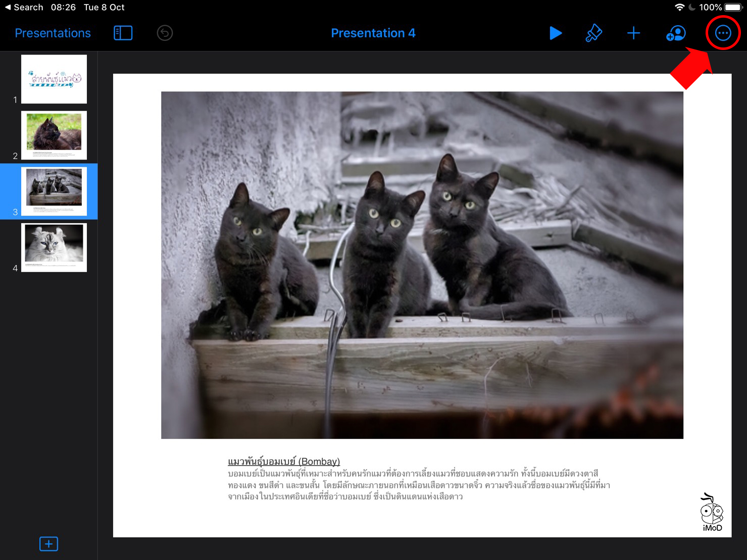Select the slide 1 title thumbnail
747x560 pixels.
[54, 79]
